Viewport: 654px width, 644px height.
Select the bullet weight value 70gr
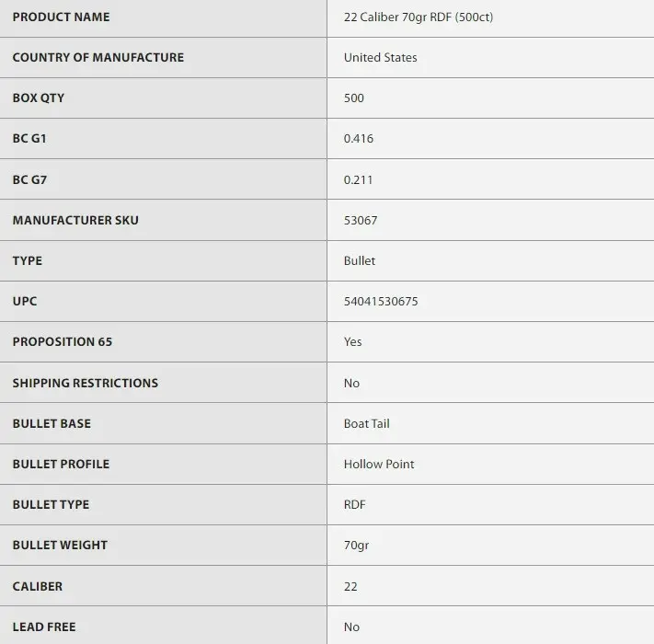[355, 545]
